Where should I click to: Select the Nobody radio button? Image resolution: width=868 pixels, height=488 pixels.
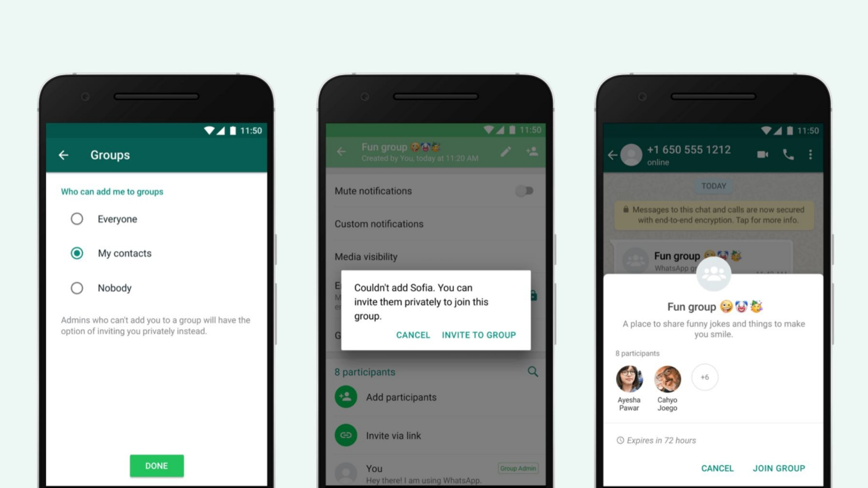pos(76,288)
